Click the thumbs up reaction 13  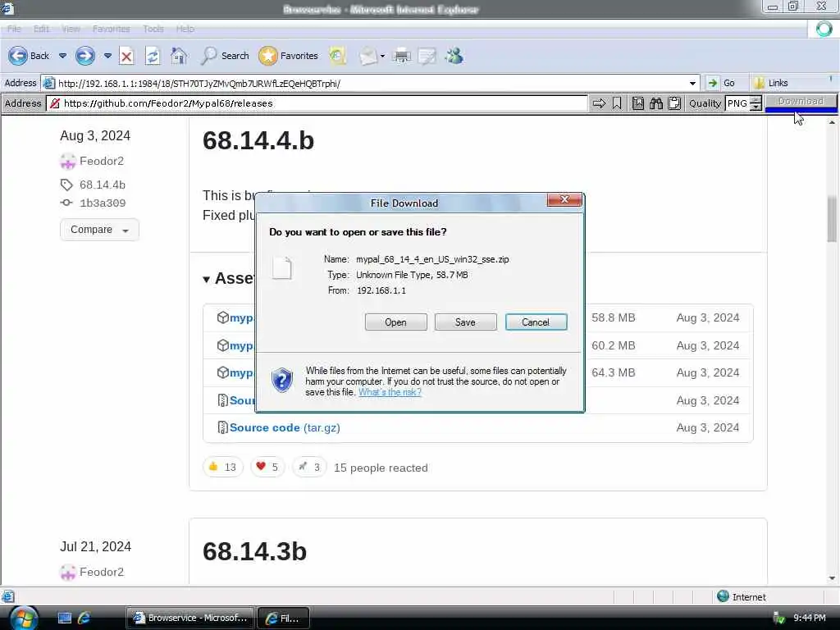click(x=223, y=467)
